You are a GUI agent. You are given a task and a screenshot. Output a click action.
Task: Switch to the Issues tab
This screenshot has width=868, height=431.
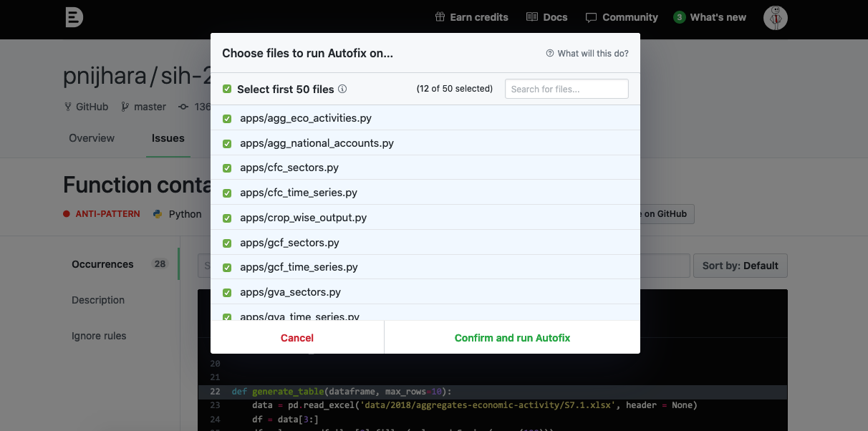point(168,138)
